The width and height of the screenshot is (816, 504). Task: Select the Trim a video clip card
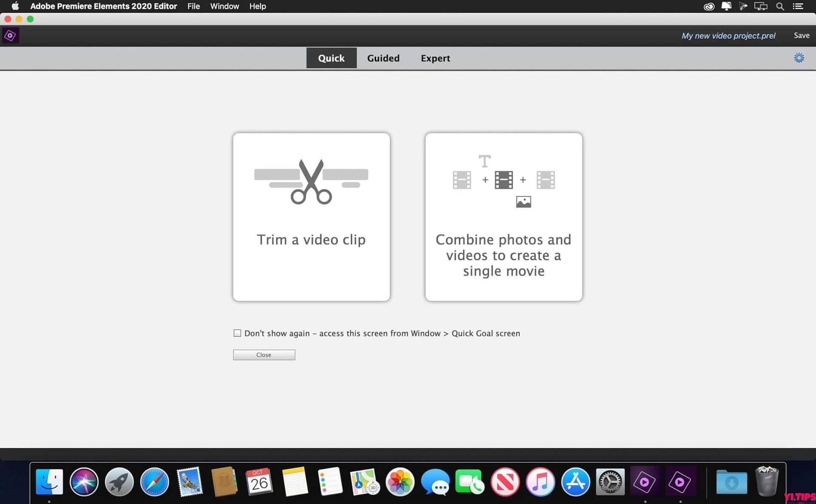(x=311, y=216)
